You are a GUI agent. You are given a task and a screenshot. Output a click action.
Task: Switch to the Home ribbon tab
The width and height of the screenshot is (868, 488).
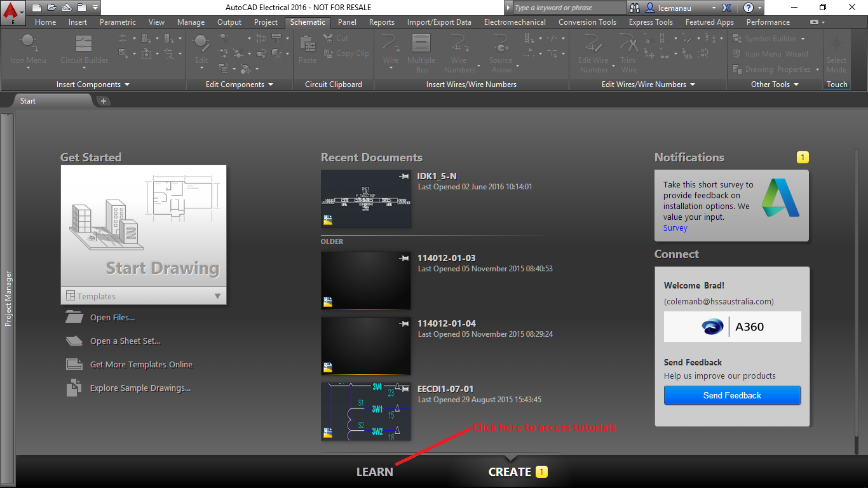pos(45,22)
